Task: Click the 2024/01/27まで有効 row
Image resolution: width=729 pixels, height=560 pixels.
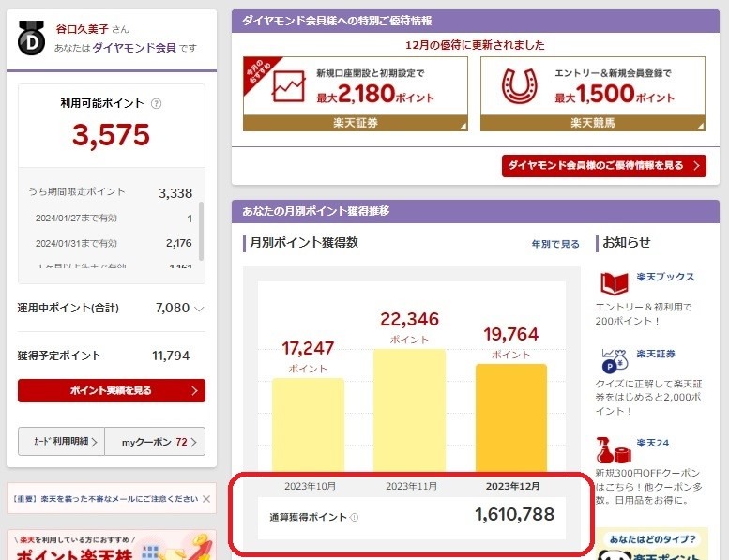Action: [x=112, y=218]
